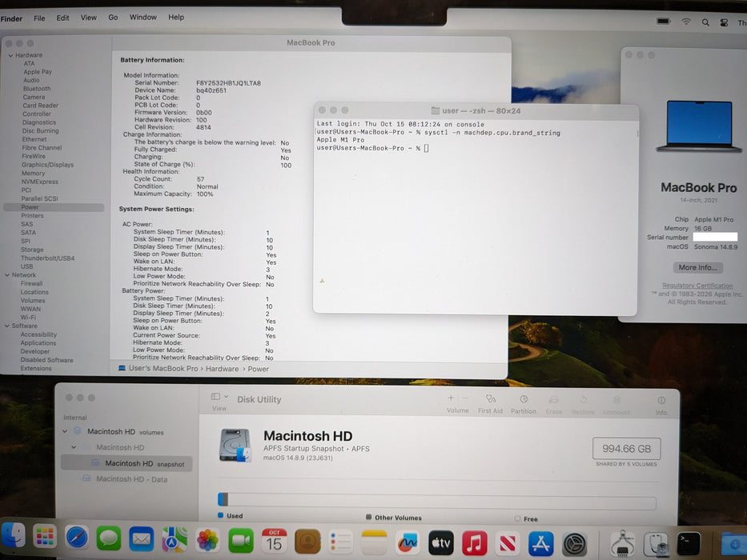747x560 pixels.
Task: Open System Information in Dock
Action: pos(622,543)
